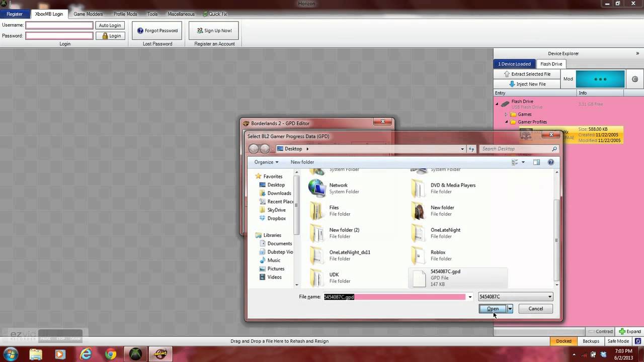Open Google Chrome from the taskbar
Viewport: 644px width, 362px height.
[x=111, y=354]
